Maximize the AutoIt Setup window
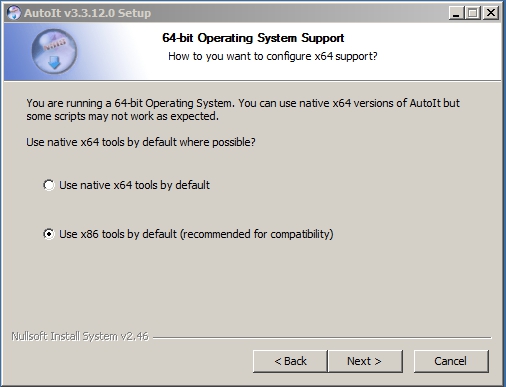 pos(472,13)
